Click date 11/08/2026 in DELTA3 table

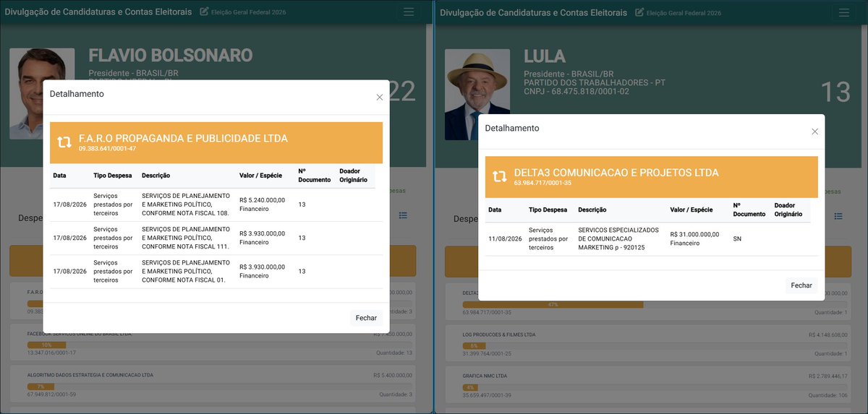click(x=505, y=238)
